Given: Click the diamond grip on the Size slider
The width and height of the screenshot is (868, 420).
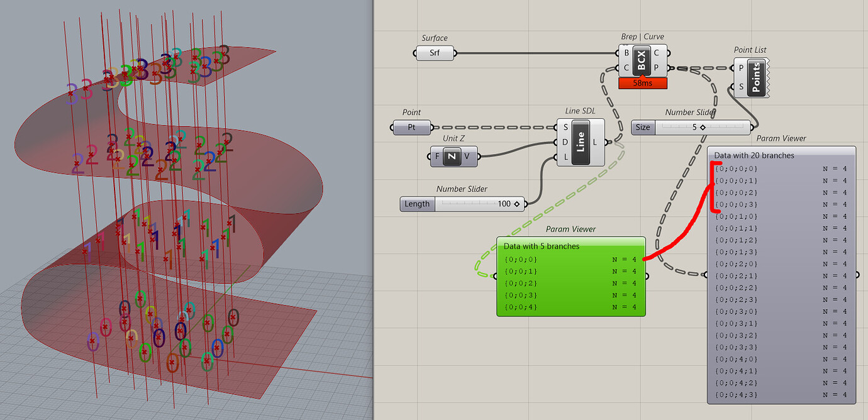Looking at the screenshot, I should 704,127.
